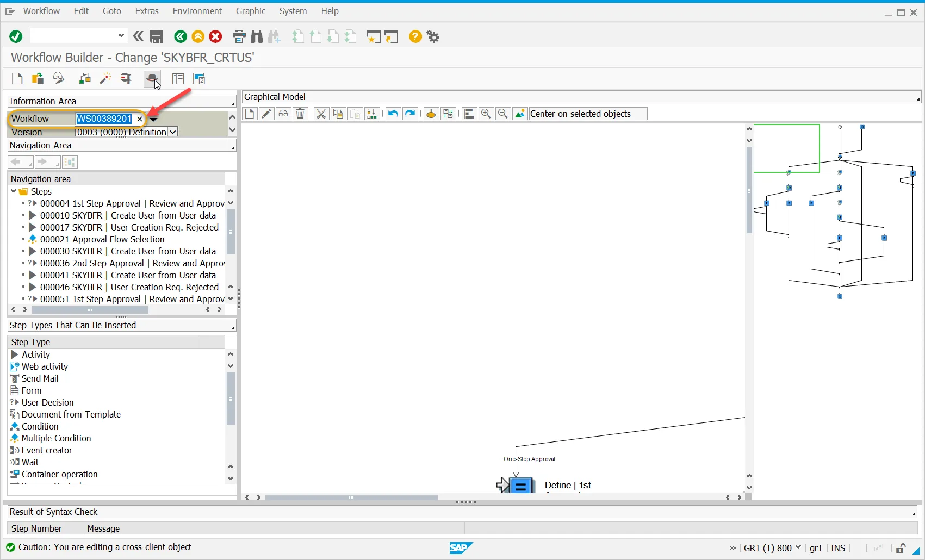Click the Undo icon in Graphical Model toolbar
The image size is (925, 560).
click(393, 114)
